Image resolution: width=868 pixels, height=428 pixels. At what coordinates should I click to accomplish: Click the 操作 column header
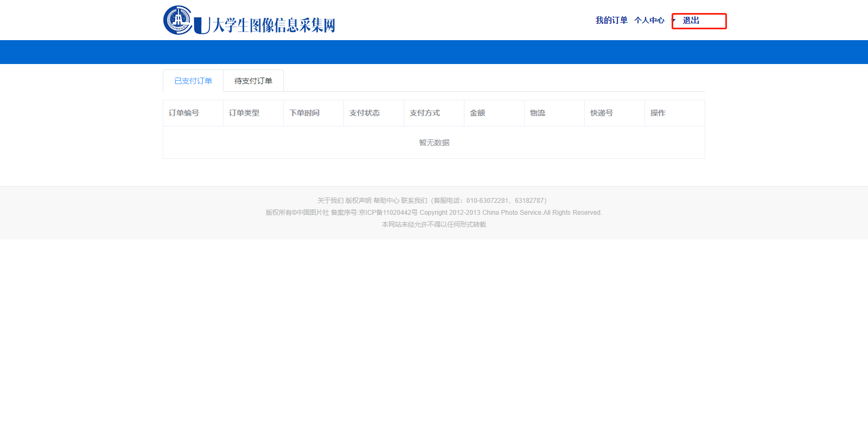[658, 113]
